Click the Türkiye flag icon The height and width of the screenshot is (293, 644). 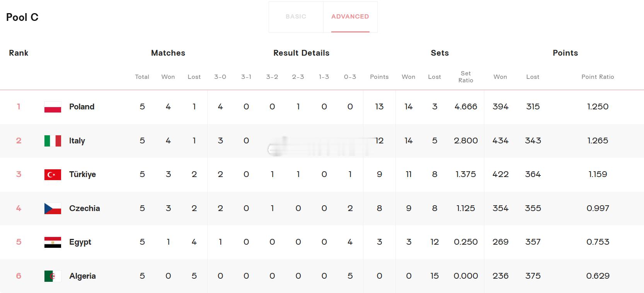click(x=53, y=175)
